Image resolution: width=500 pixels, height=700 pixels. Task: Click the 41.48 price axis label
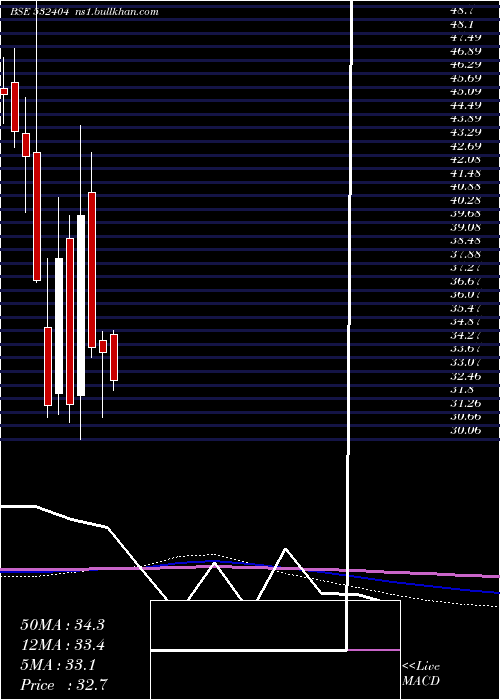click(466, 173)
